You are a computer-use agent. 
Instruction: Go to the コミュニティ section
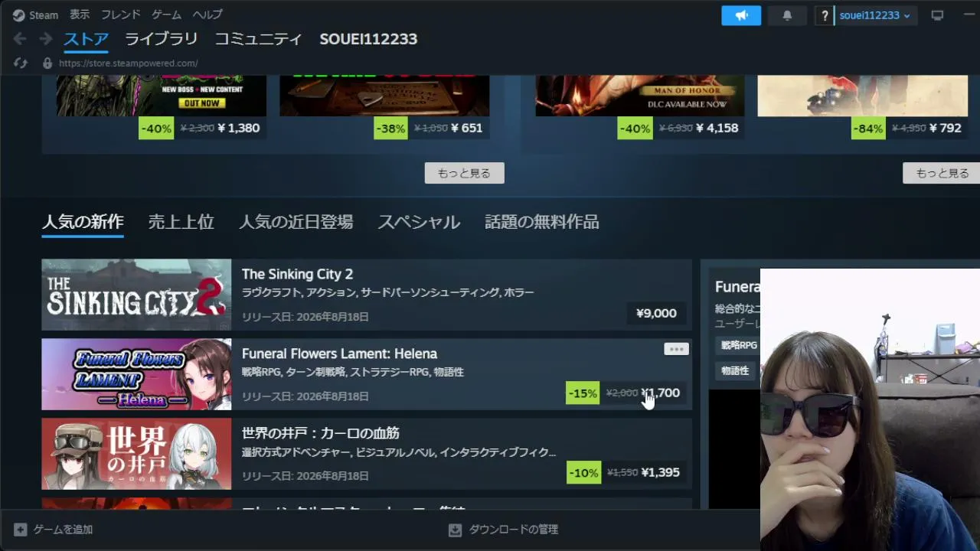pyautogui.click(x=259, y=39)
